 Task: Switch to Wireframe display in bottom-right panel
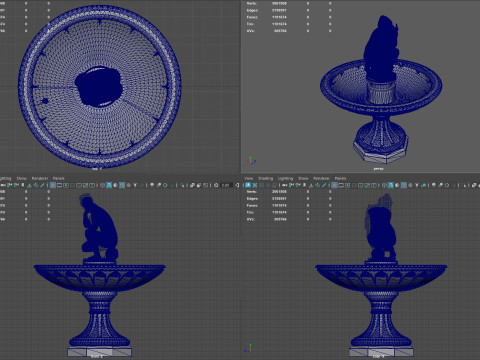click(384, 185)
